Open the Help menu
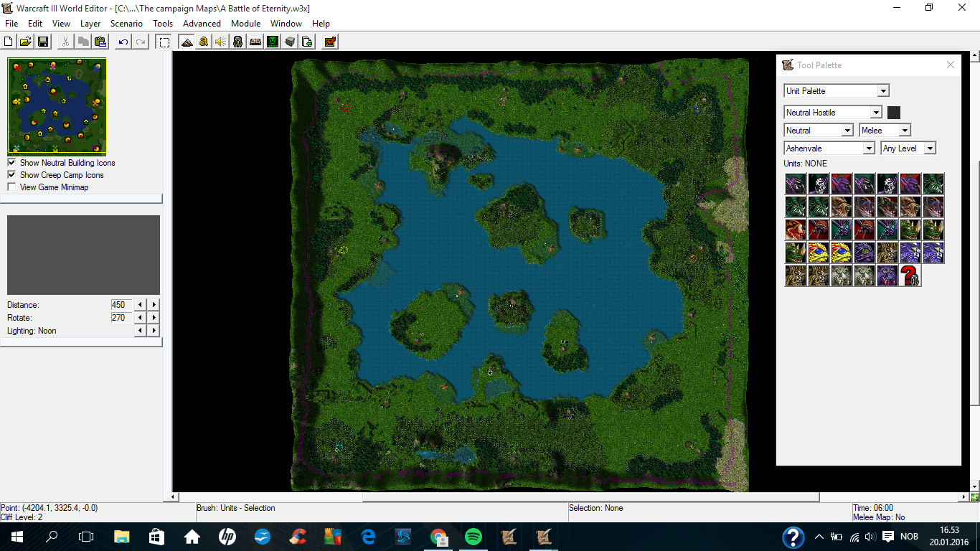 point(321,24)
